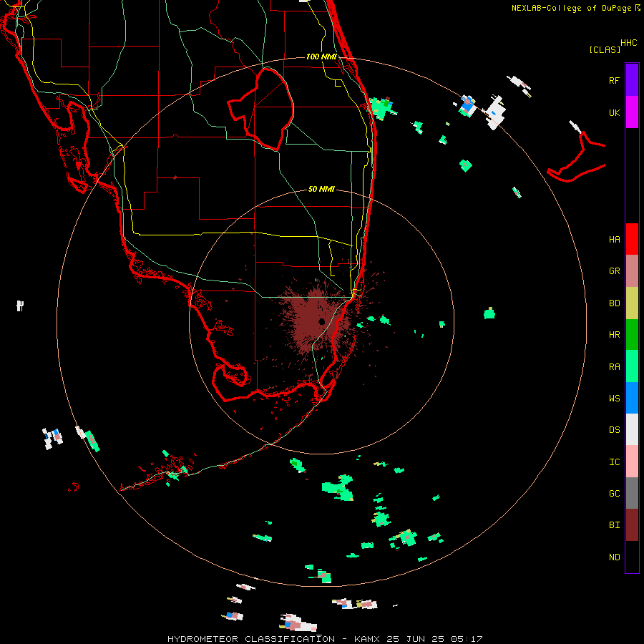This screenshot has height=644, width=644.
Task: Click the BI brown legend swatch
Action: 632,525
